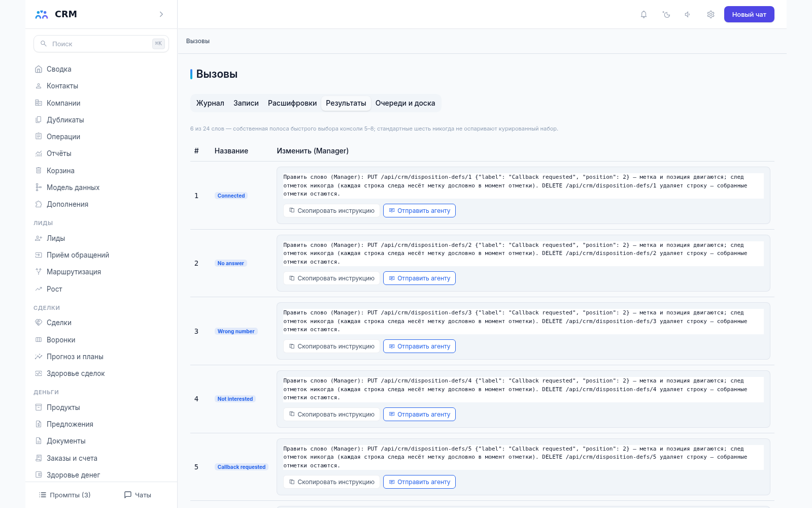Open Модель данных
812x508 pixels.
[101, 187]
